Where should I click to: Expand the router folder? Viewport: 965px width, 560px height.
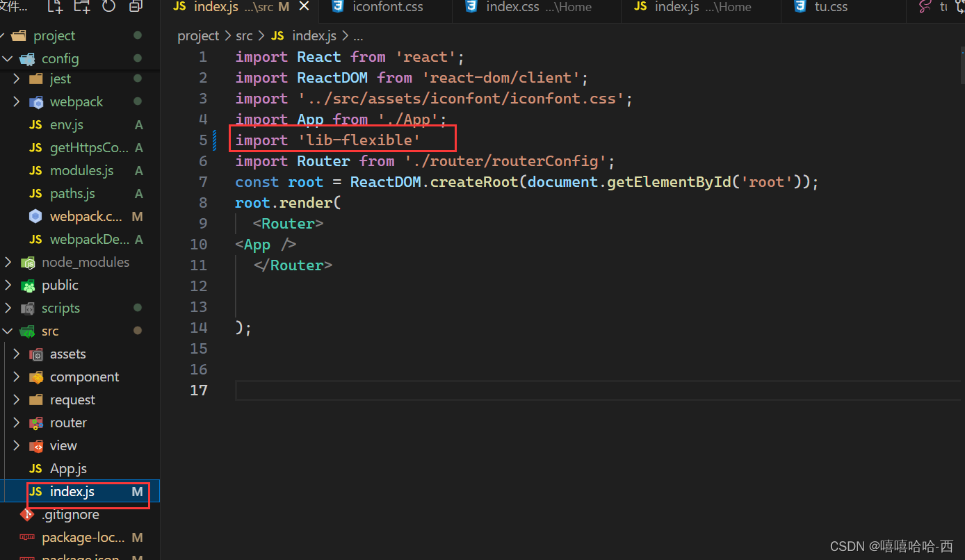15,422
